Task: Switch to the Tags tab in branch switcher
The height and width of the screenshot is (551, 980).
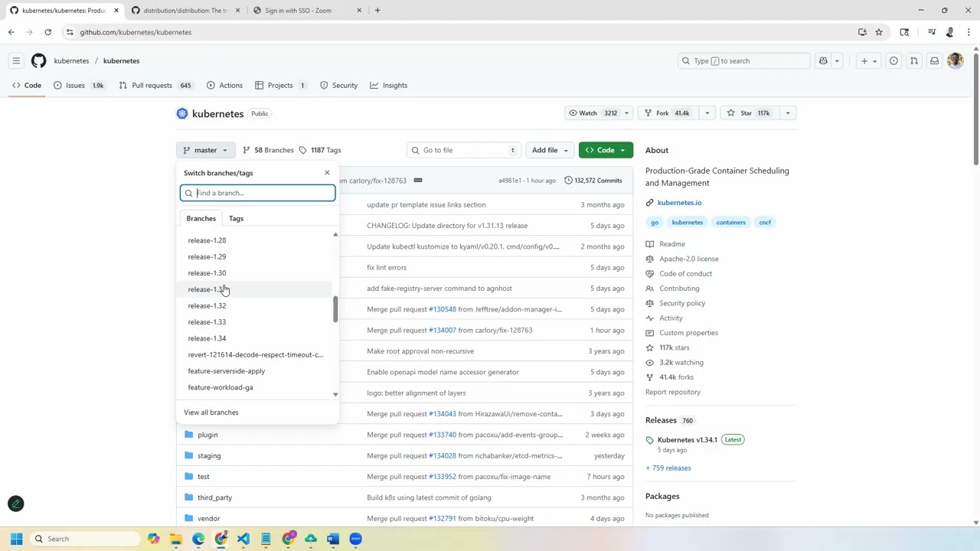Action: pyautogui.click(x=236, y=218)
